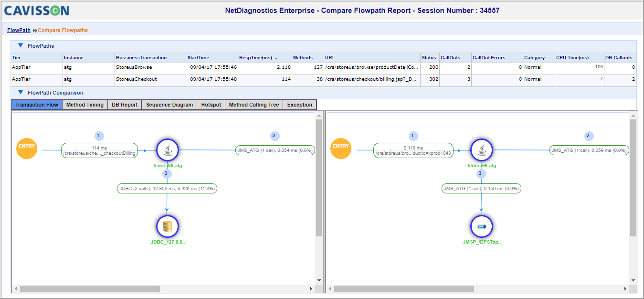Switch to Sequence Diagram tab
Viewport: 644px width, 299px height.
169,105
